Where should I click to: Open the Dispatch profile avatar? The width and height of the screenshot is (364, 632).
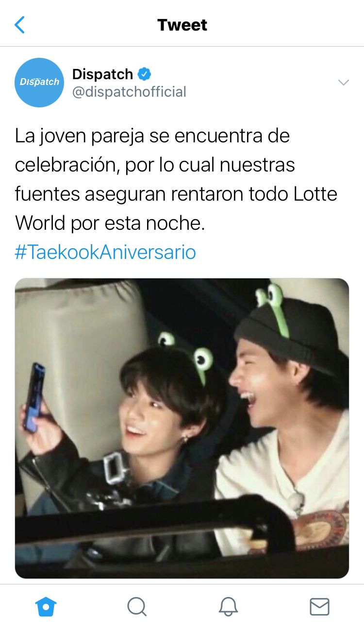39,82
